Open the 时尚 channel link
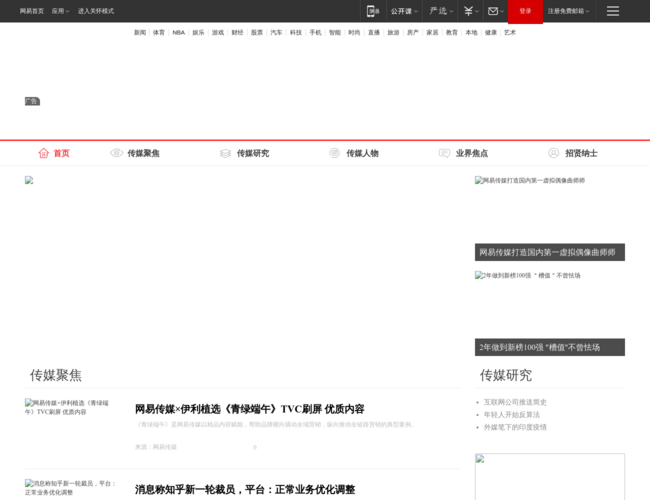650x500 pixels. tap(354, 32)
